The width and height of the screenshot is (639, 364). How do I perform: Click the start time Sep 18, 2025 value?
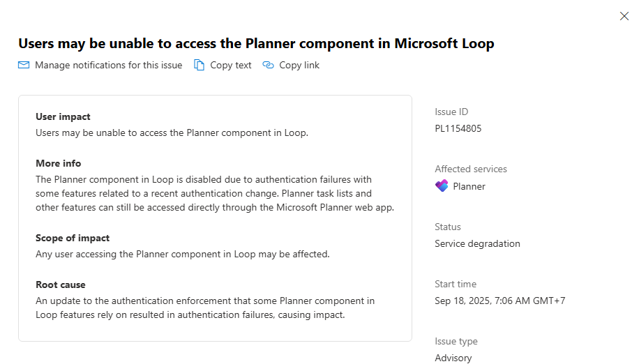499,301
